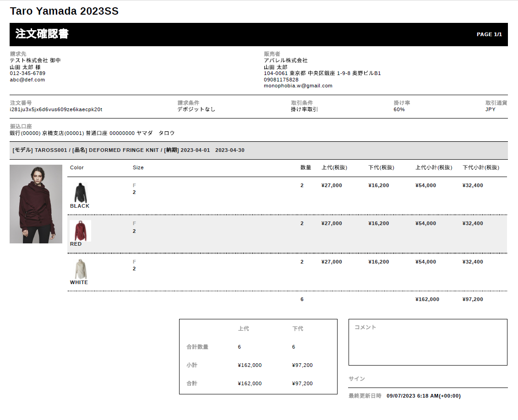
Task: Click the 60% rate value
Action: [399, 109]
